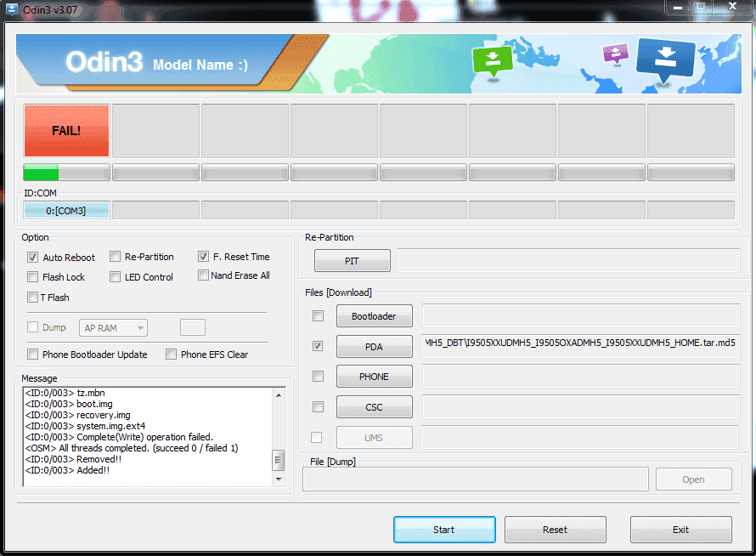This screenshot has height=556, width=756.
Task: Click the 'Added!!' log line
Action: click(67, 470)
